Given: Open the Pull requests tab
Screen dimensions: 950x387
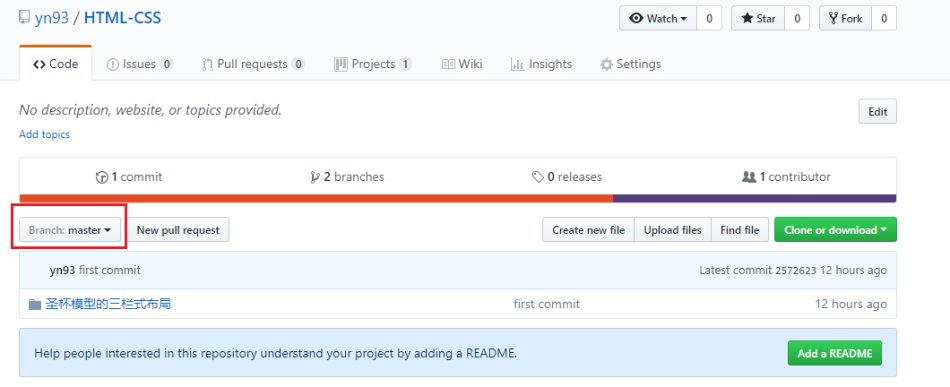Looking at the screenshot, I should (253, 64).
